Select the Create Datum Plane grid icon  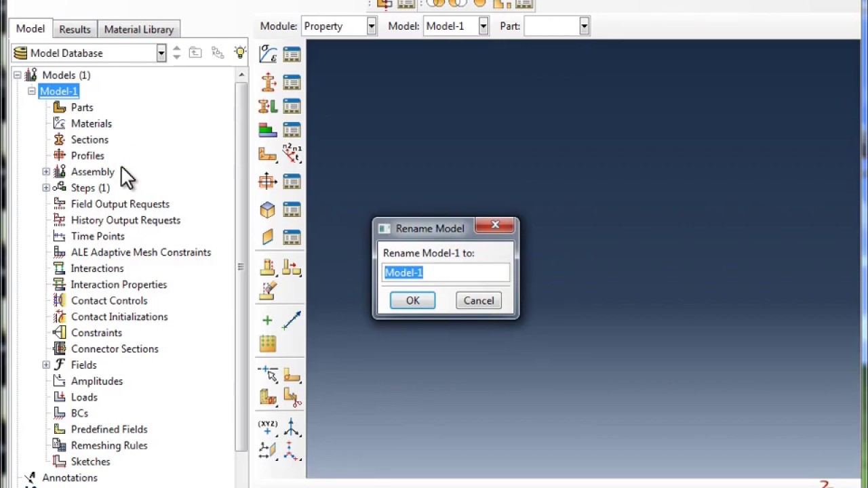(x=267, y=344)
